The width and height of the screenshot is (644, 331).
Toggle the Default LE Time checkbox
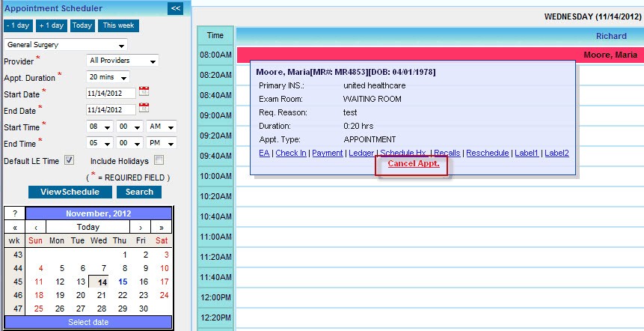click(x=69, y=160)
